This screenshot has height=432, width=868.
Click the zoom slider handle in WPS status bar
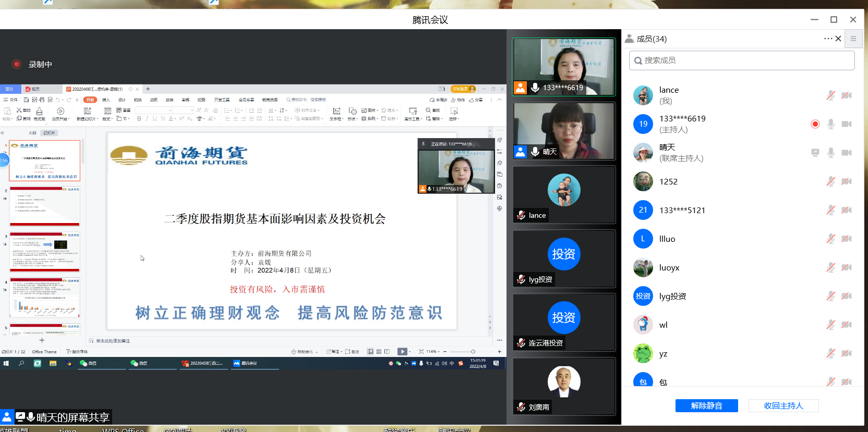click(473, 352)
